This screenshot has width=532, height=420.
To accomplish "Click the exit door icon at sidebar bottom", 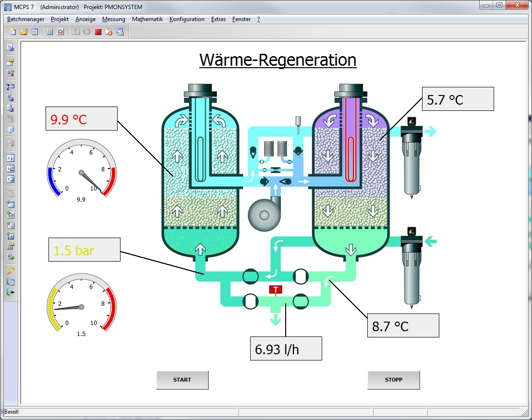I will (11, 292).
